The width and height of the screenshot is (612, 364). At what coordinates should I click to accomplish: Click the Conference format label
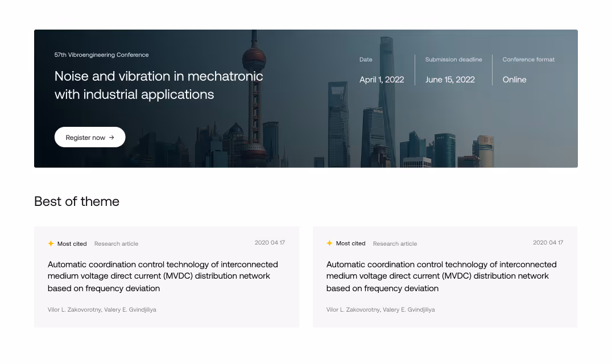coord(528,60)
